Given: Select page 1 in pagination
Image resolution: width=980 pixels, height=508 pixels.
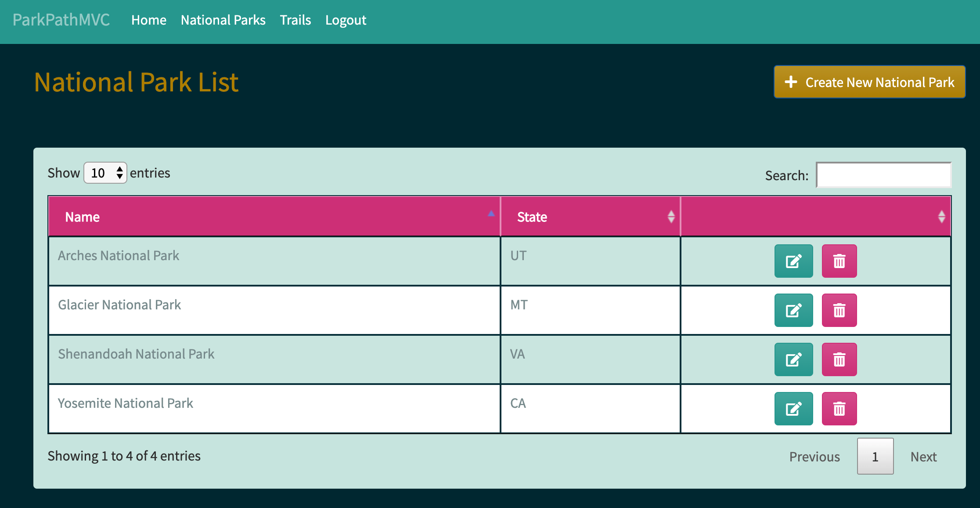Looking at the screenshot, I should click(875, 457).
